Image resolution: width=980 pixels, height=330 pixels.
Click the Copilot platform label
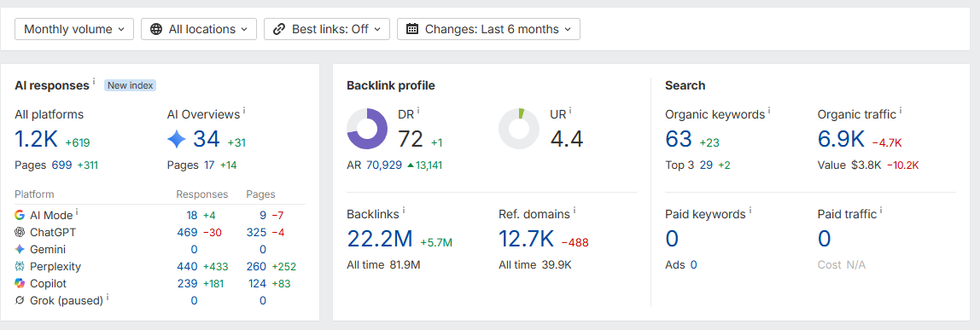(x=48, y=283)
